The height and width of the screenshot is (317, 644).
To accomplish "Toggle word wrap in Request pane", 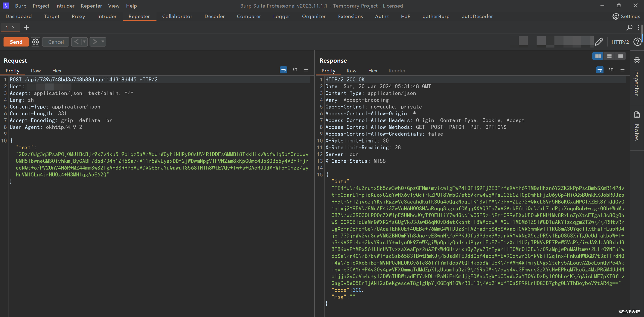I will tap(284, 70).
